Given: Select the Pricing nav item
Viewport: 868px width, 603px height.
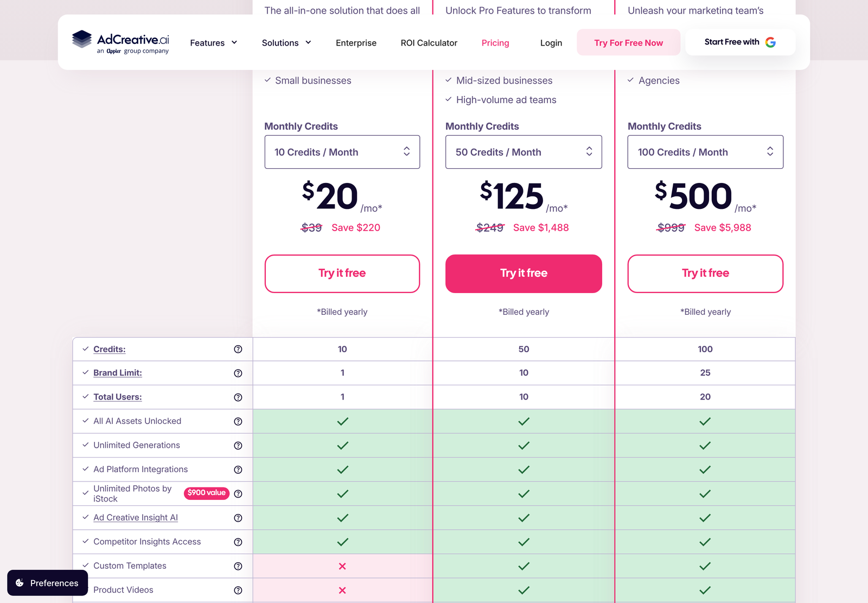Looking at the screenshot, I should [495, 43].
